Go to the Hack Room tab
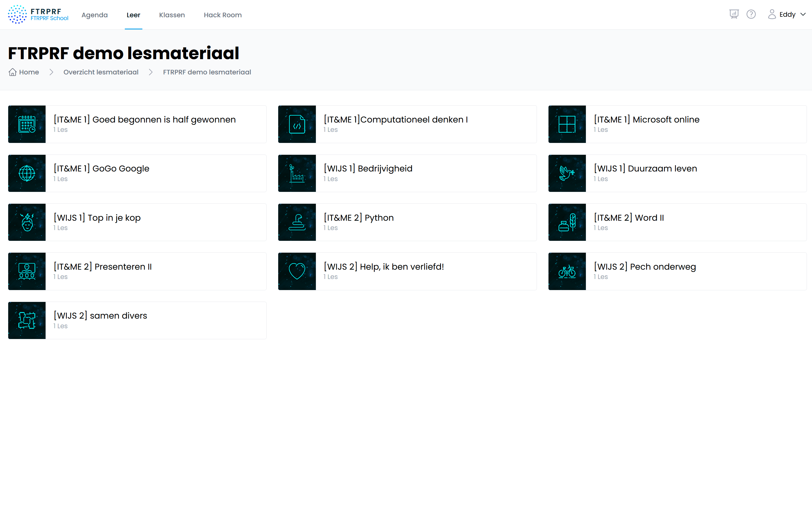The width and height of the screenshot is (812, 513). tap(222, 15)
